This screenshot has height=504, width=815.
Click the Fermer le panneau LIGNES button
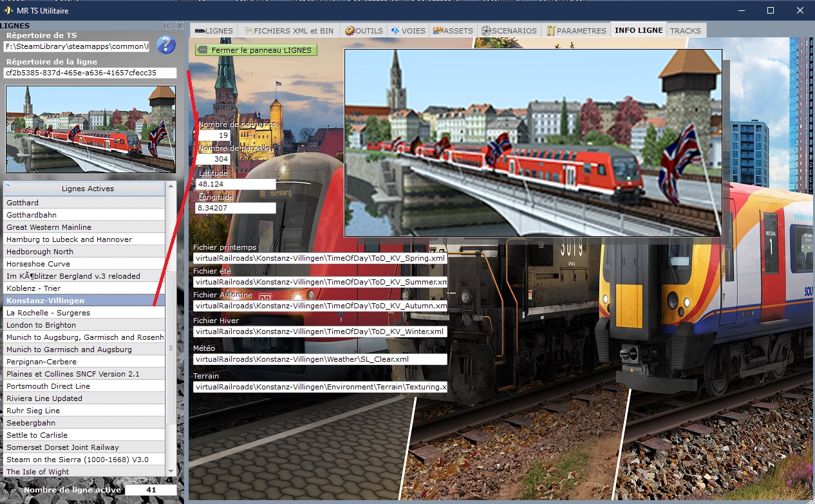pos(256,50)
